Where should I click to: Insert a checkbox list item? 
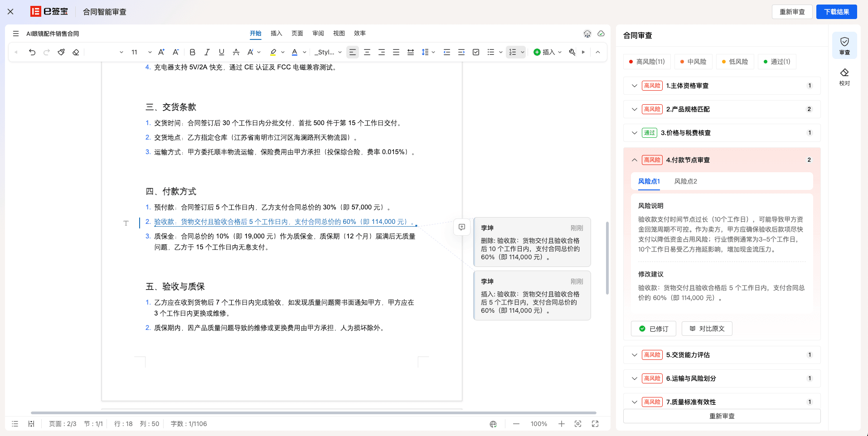476,52
